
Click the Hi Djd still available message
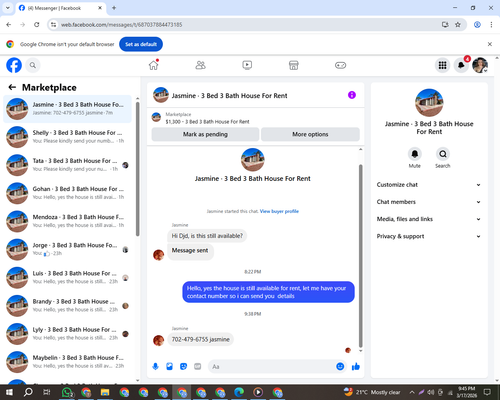pos(207,236)
